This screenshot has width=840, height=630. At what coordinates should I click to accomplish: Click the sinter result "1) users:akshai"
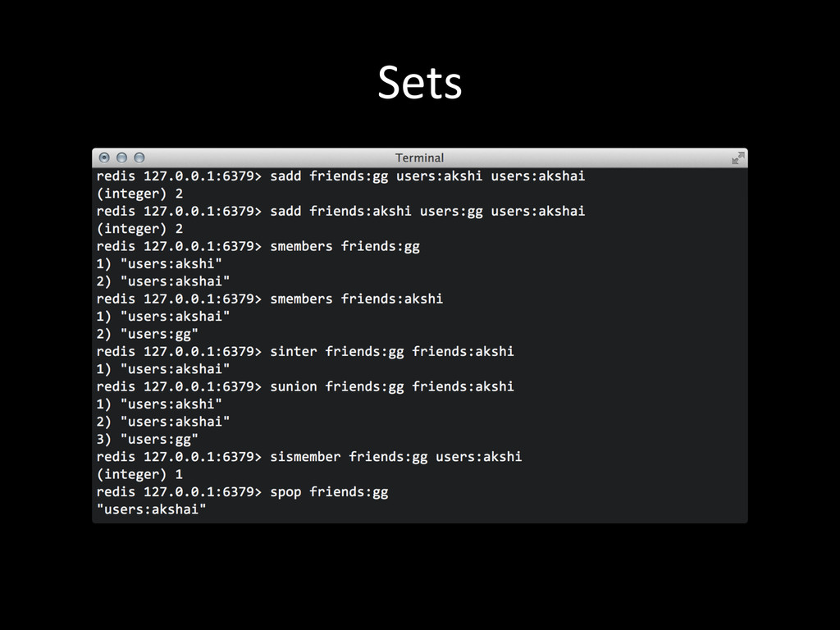[x=163, y=369]
